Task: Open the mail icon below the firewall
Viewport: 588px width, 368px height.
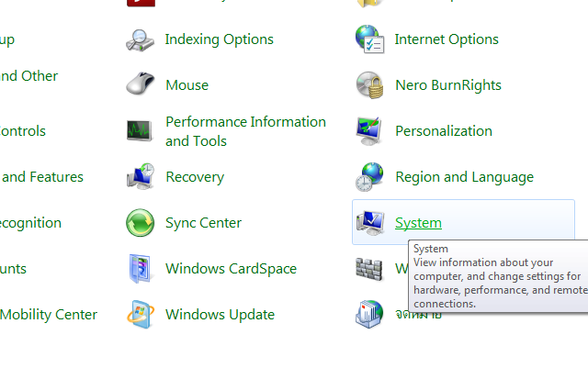Action: pos(369,314)
